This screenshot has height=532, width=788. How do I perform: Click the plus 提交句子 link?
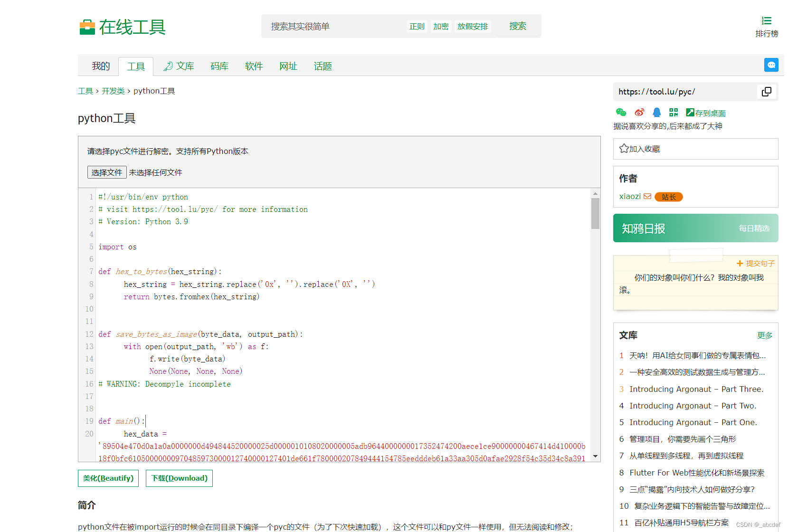[x=755, y=263]
